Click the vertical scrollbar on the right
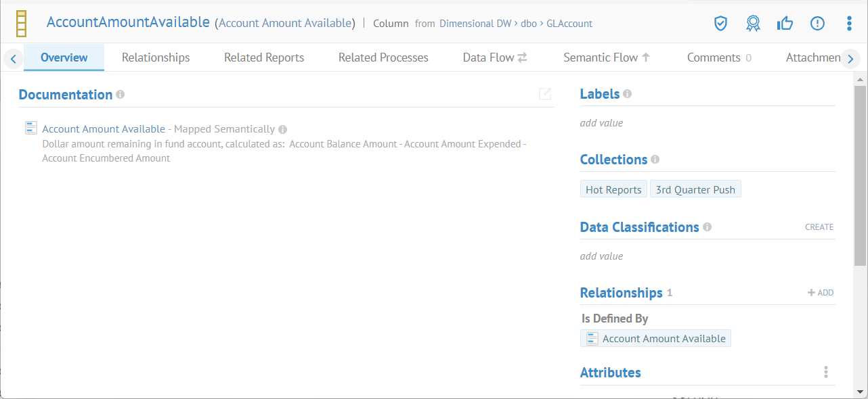868x399 pixels. point(860,176)
